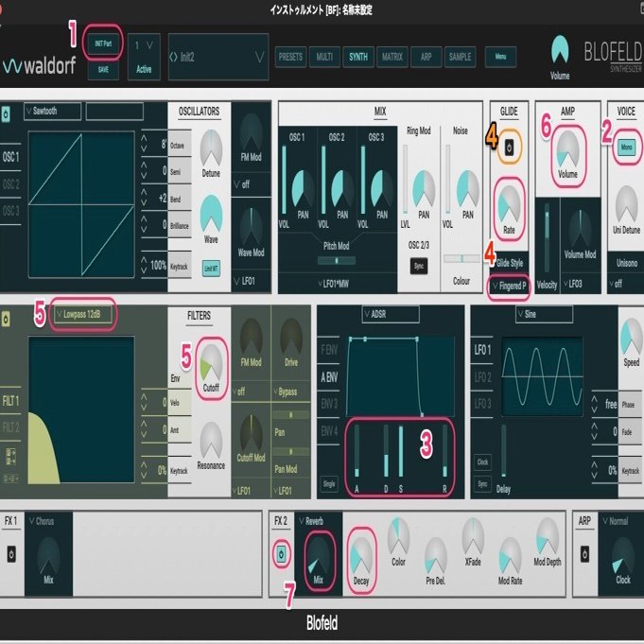Screen dimensions: 644x644
Task: Select the A ENV envelope
Action: [x=329, y=377]
